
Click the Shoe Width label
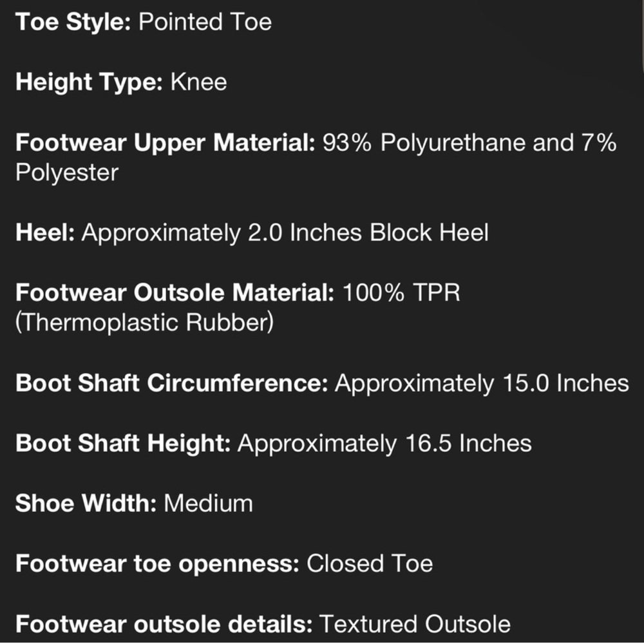[x=86, y=503]
